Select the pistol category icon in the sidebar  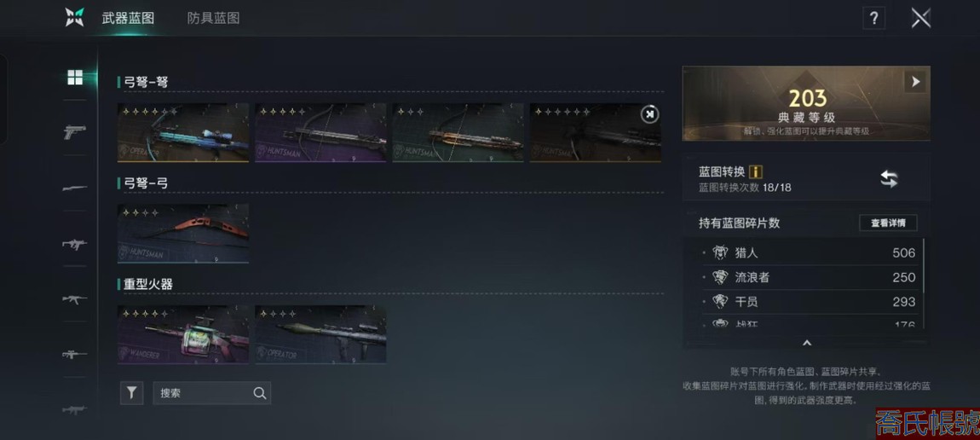pyautogui.click(x=74, y=132)
